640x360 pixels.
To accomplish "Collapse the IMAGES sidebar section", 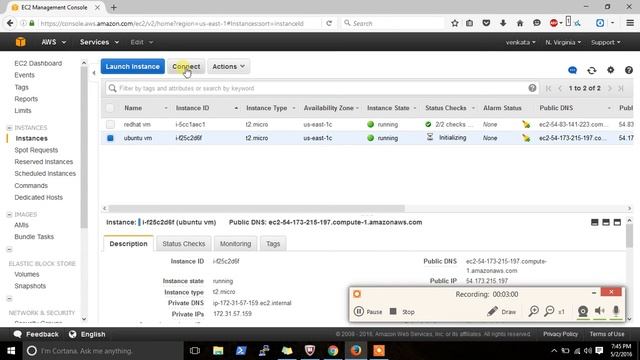I will (9, 214).
